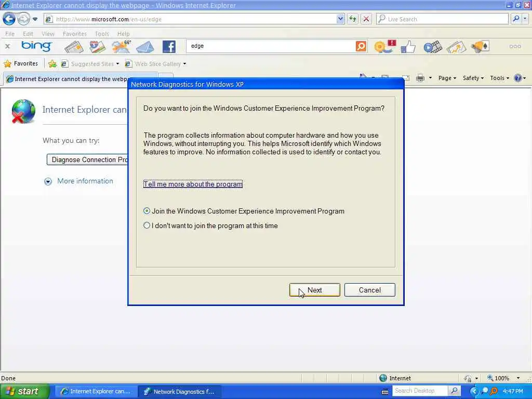Close the Bing toolbar with X
532x399 pixels.
(7, 46)
